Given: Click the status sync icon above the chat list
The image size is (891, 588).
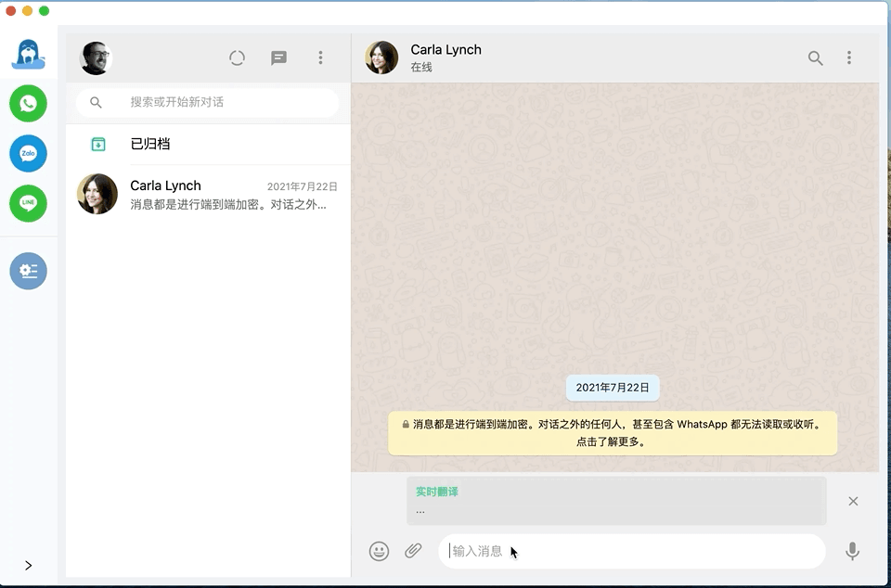Looking at the screenshot, I should click(x=237, y=58).
